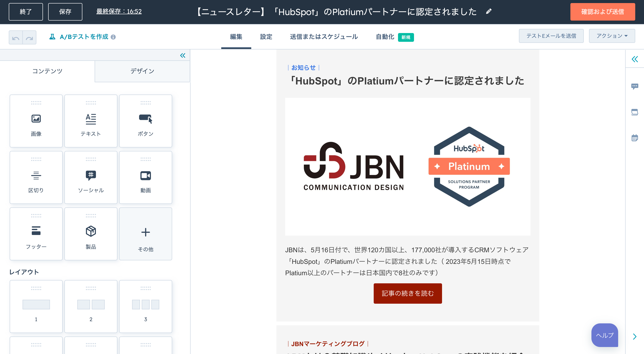Screen dimensions: 644x354
Task: Select the 動画 video module
Action: tap(145, 177)
